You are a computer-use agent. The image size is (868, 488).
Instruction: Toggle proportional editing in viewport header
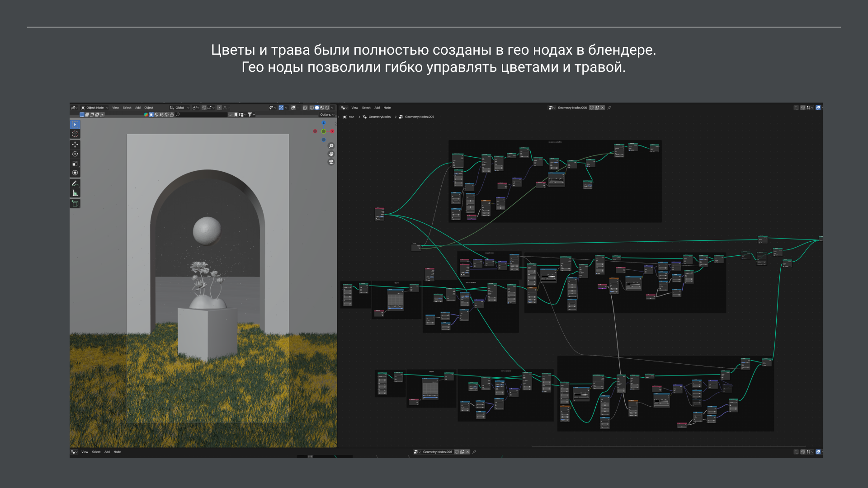click(x=219, y=108)
